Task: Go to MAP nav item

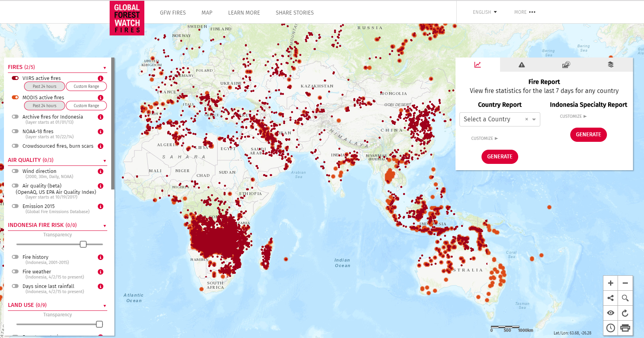Action: (x=207, y=13)
